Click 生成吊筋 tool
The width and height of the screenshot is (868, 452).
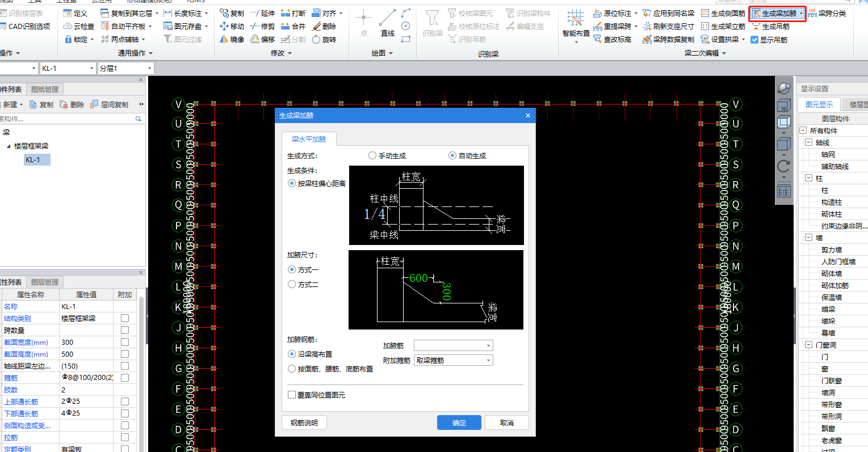[770, 26]
